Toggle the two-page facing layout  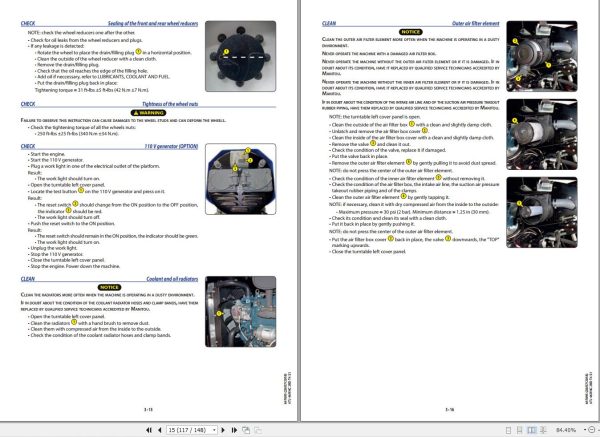[x=532, y=430]
